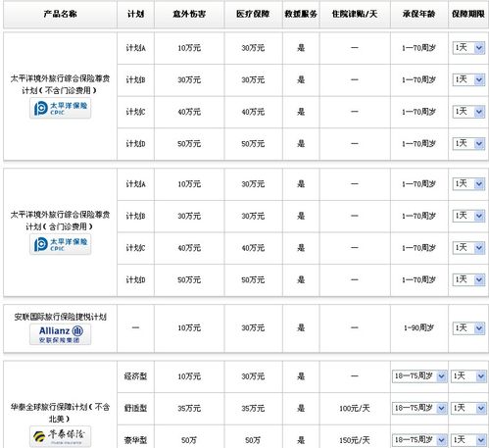
Task: Click 100元/天 hospital allowance value
Action: tap(355, 408)
